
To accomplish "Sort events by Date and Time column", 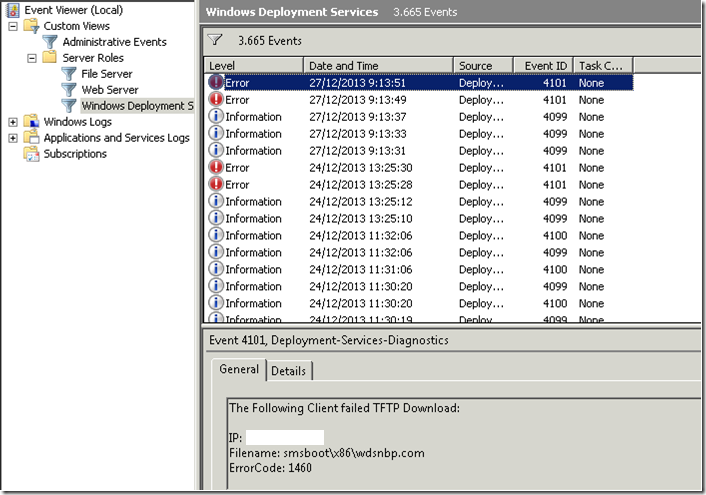I will [x=378, y=66].
